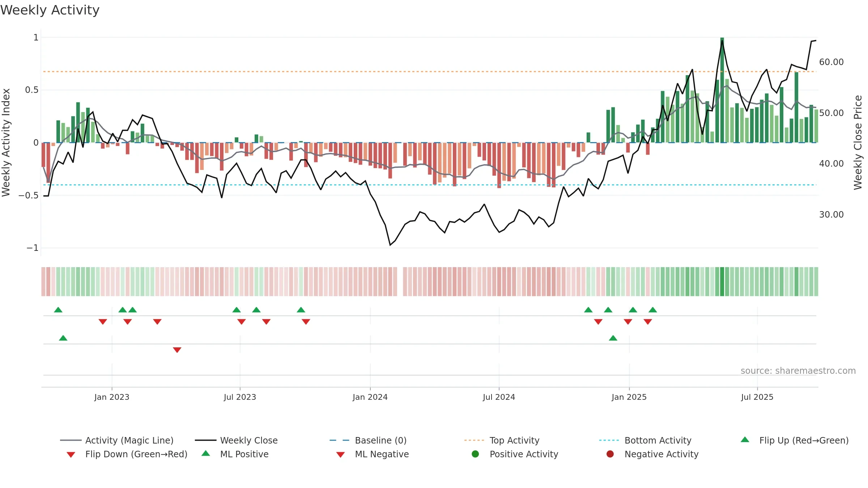Toggle the Flip Down (Green→Red) legend entry
This screenshot has width=868, height=488.
127,454
